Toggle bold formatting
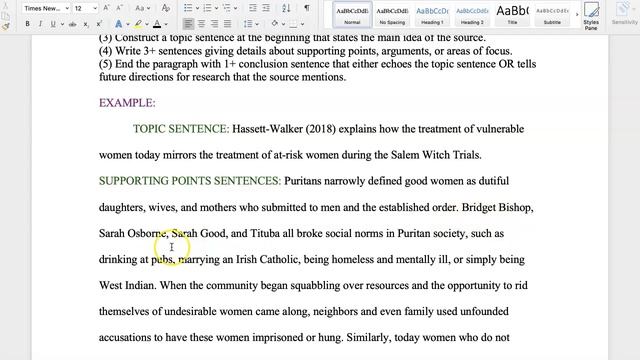The height and width of the screenshot is (360, 640). [x=27, y=24]
